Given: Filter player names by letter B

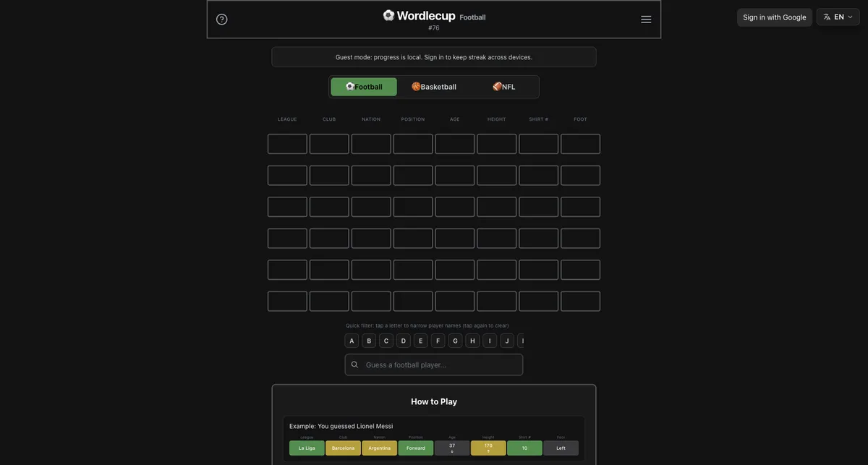Looking at the screenshot, I should pos(369,341).
